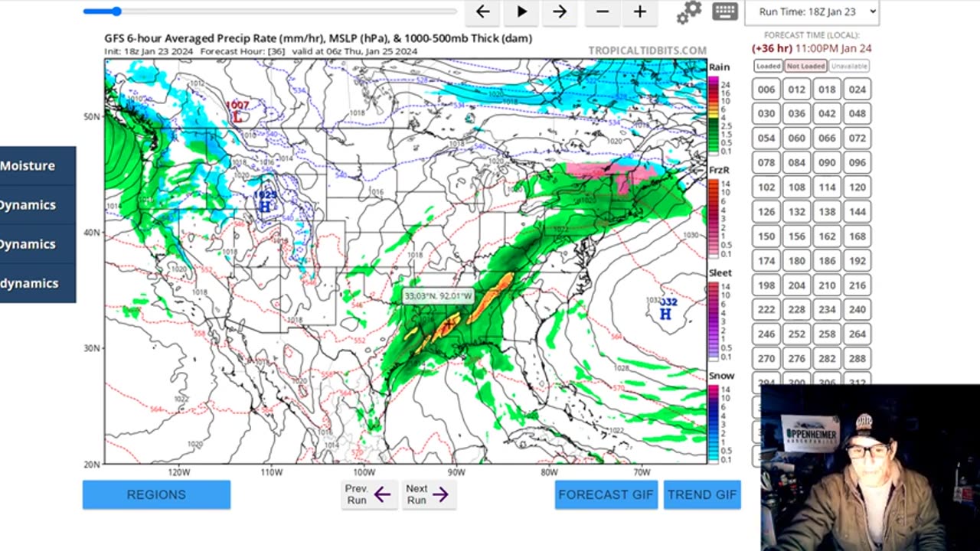Click the presenter webcam overlay

[x=871, y=468]
